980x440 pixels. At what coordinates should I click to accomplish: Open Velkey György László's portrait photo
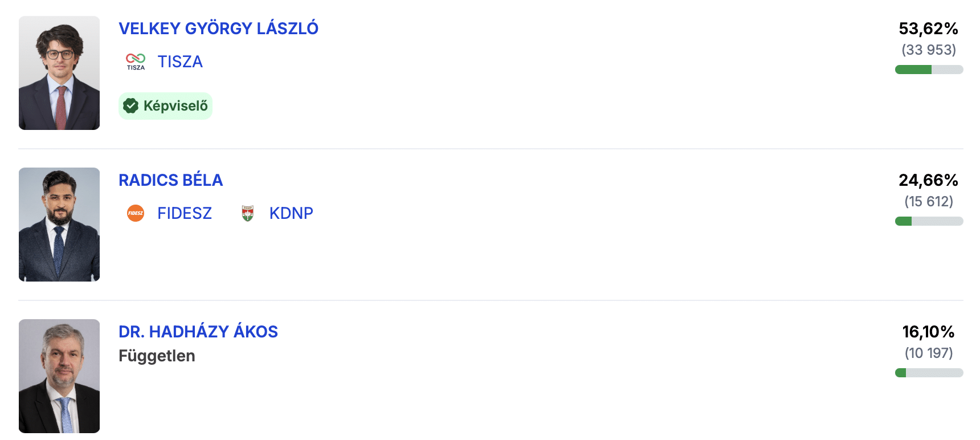coord(59,73)
